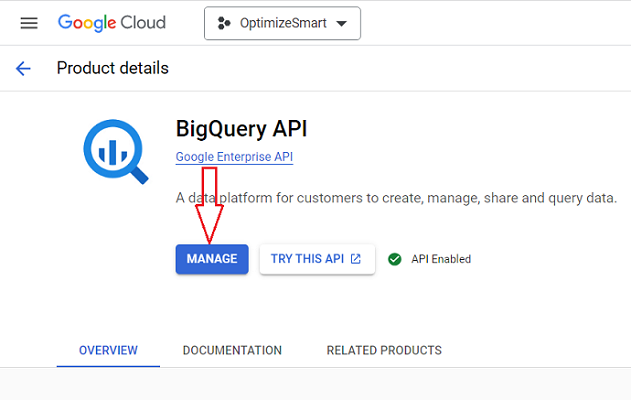This screenshot has width=631, height=400.
Task: Click the green API Enabled checkmark
Action: tap(395, 259)
